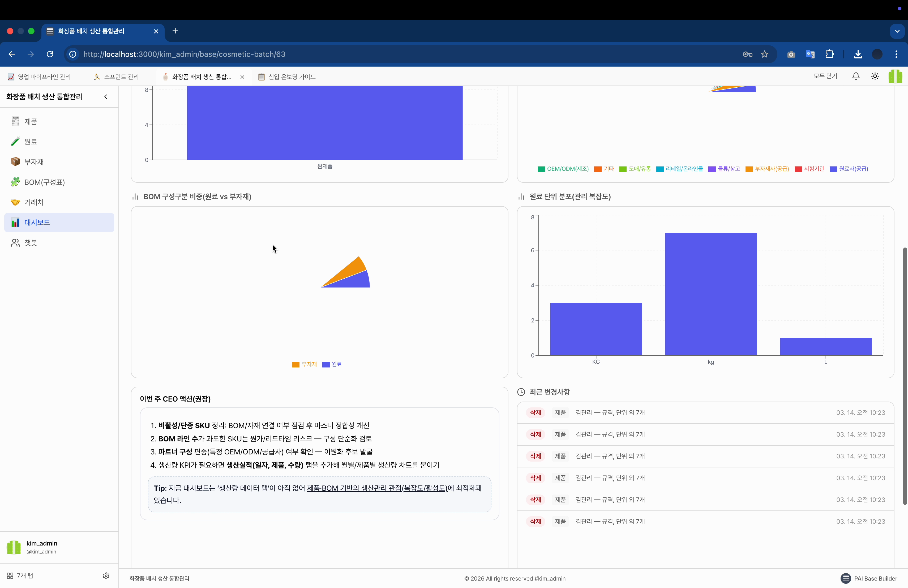Go to BOM(구성표) in sidebar
This screenshot has width=908, height=588.
[44, 182]
